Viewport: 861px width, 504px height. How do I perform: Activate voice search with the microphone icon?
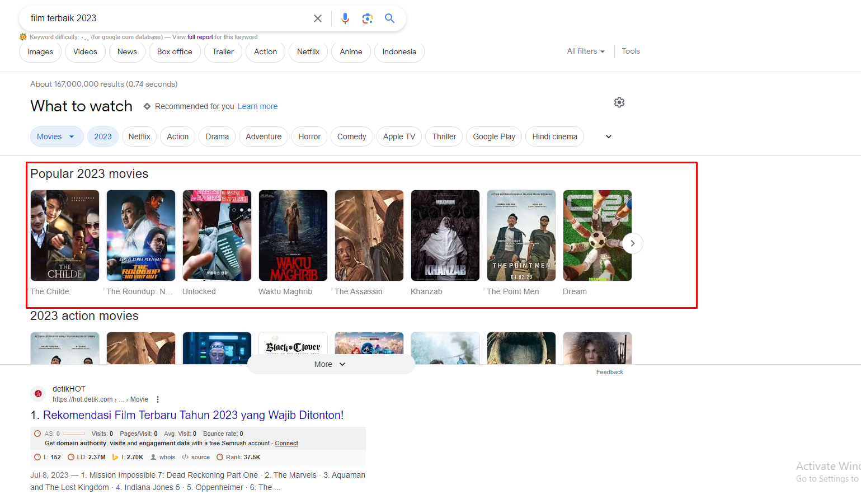[x=345, y=18]
